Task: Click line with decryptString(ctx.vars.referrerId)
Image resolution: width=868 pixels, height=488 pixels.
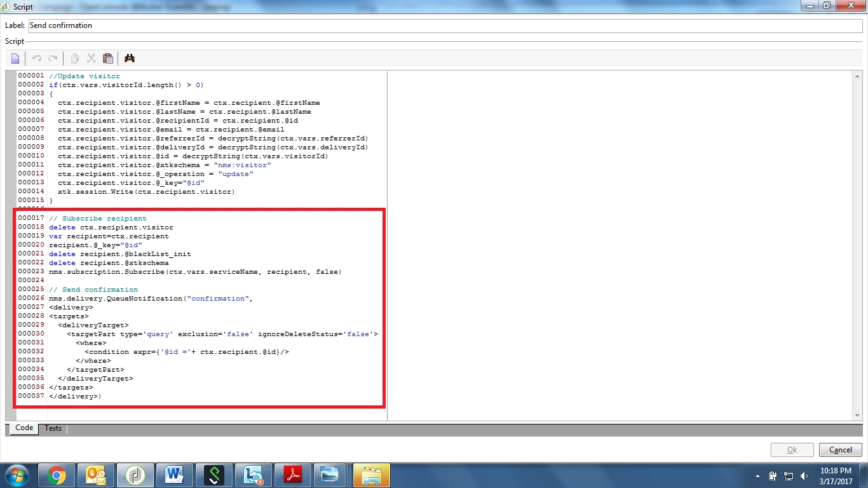Action: pyautogui.click(x=213, y=139)
